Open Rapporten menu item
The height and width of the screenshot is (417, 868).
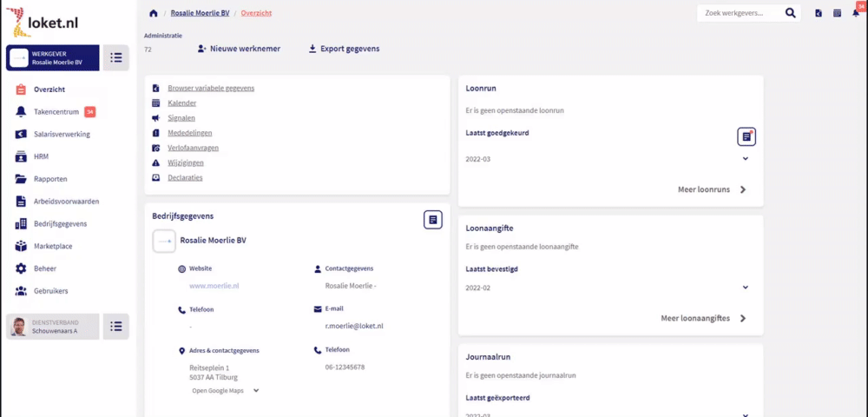[51, 179]
